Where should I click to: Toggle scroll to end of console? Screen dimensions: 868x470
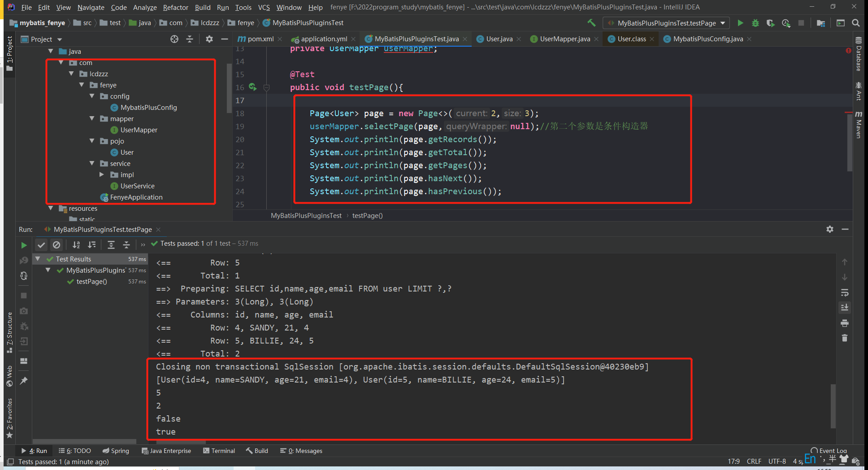point(845,308)
